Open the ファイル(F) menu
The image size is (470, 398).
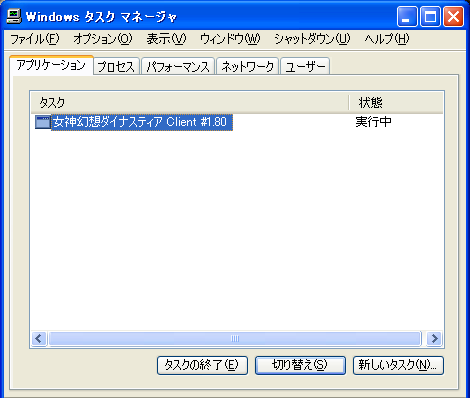point(35,39)
